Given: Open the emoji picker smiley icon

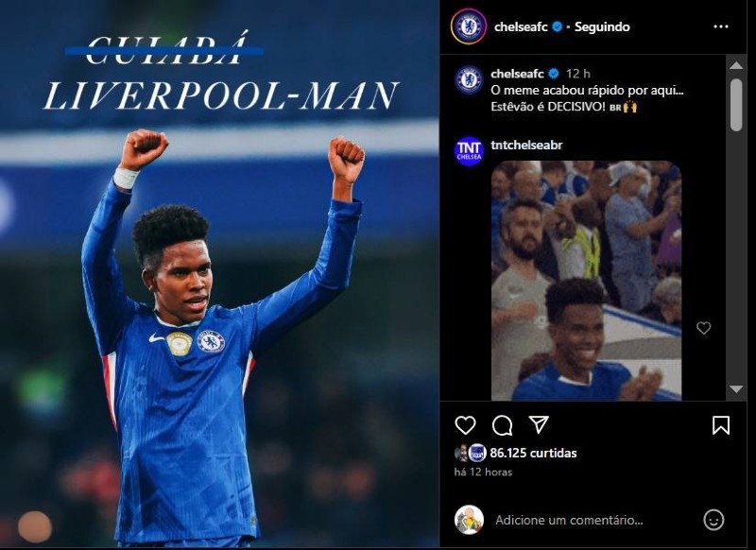Looking at the screenshot, I should point(713,520).
